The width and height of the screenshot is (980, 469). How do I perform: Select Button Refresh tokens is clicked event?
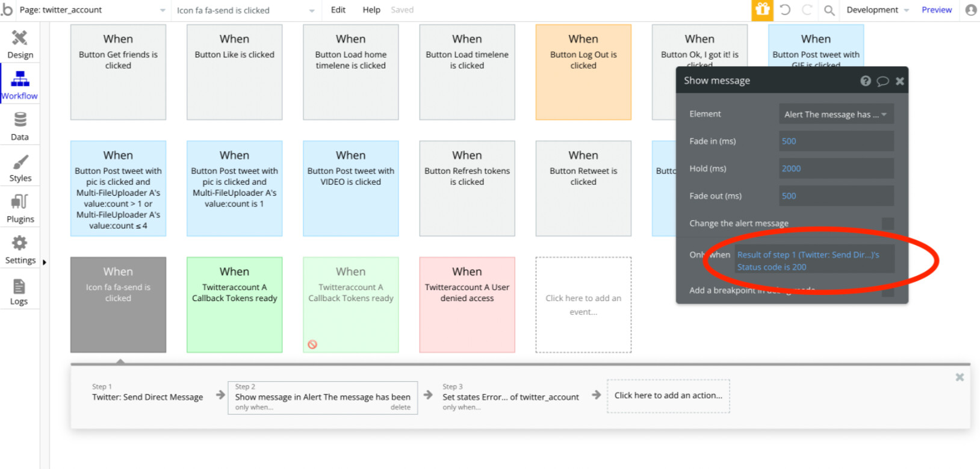click(467, 188)
